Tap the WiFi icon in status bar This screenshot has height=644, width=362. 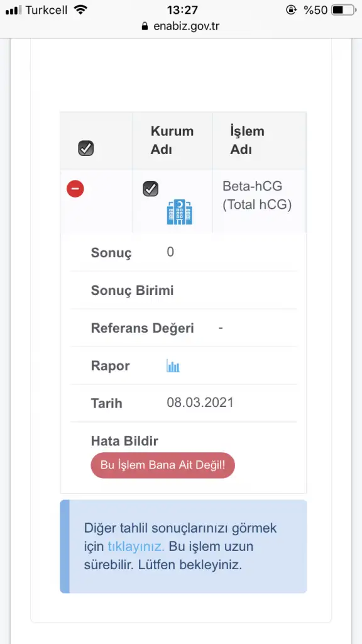[81, 10]
